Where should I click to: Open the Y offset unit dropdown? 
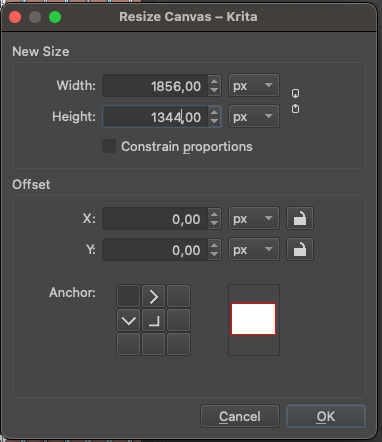click(254, 249)
